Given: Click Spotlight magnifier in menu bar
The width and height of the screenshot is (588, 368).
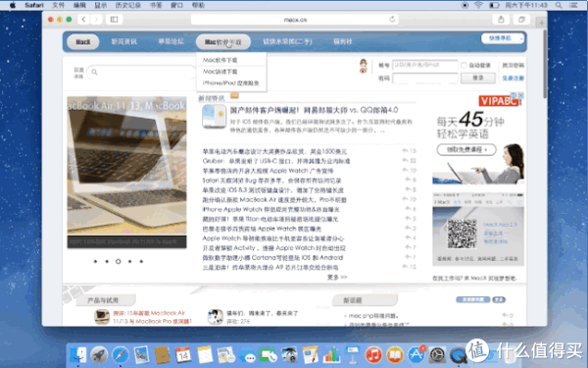Looking at the screenshot, I should [x=559, y=5].
